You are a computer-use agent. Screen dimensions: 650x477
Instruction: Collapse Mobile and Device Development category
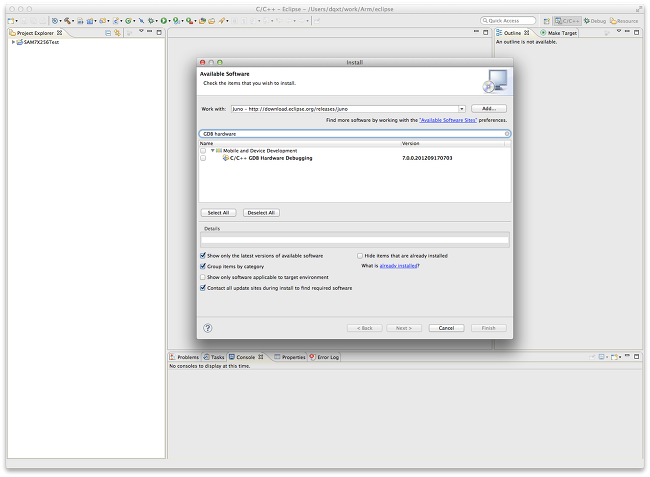213,151
